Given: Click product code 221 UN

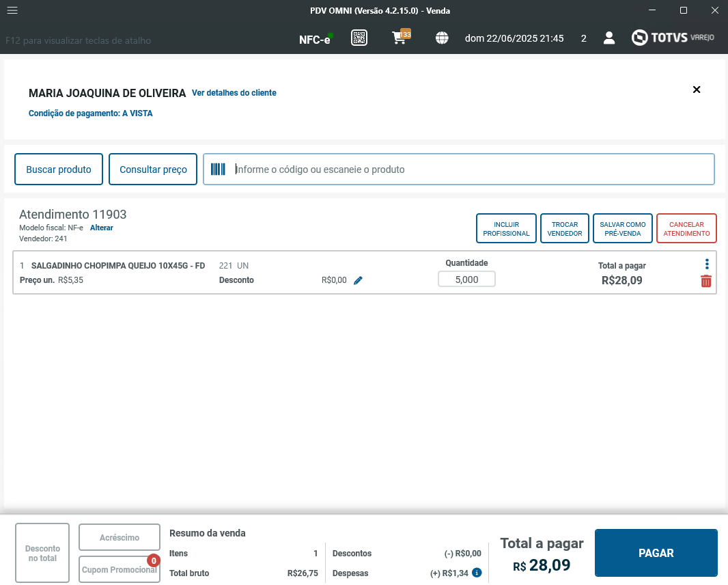Looking at the screenshot, I should coord(234,266).
